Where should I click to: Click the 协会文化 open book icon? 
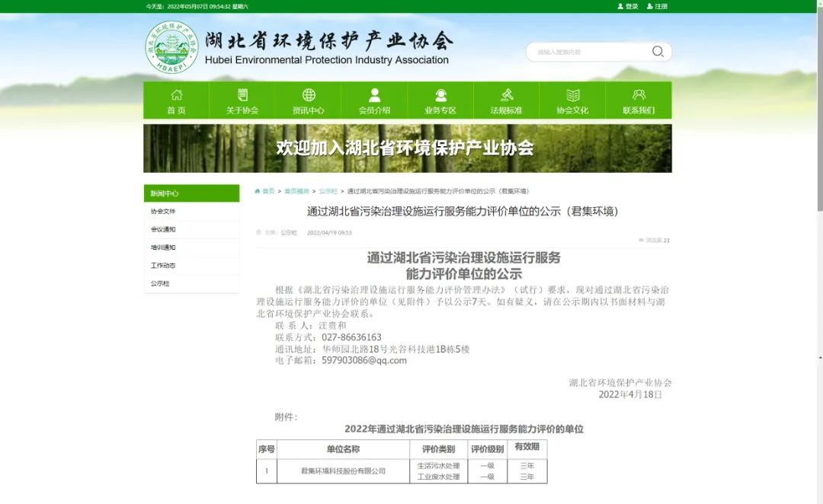572,95
